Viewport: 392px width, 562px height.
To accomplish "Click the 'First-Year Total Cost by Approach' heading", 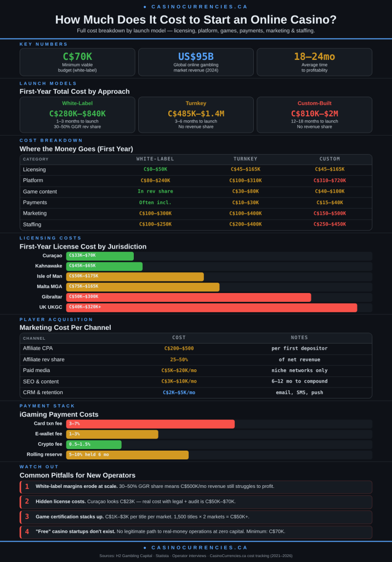I will click(75, 92).
